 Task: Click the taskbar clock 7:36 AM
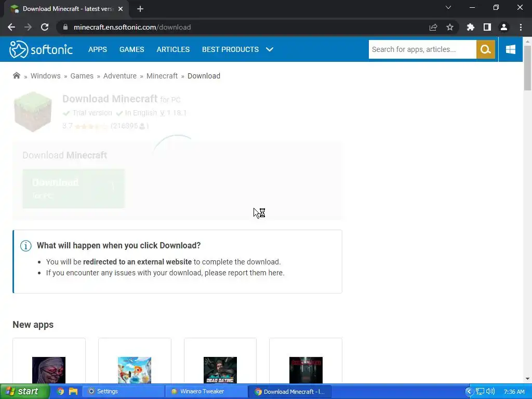pos(514,392)
